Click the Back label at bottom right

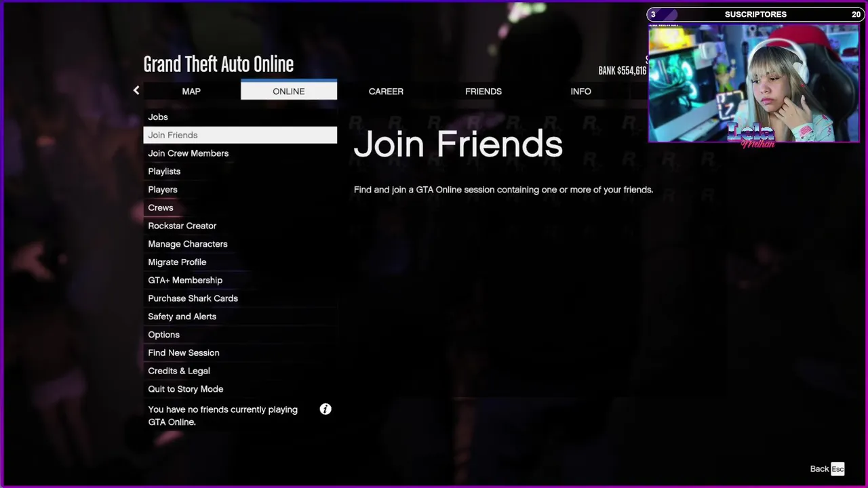tap(819, 468)
